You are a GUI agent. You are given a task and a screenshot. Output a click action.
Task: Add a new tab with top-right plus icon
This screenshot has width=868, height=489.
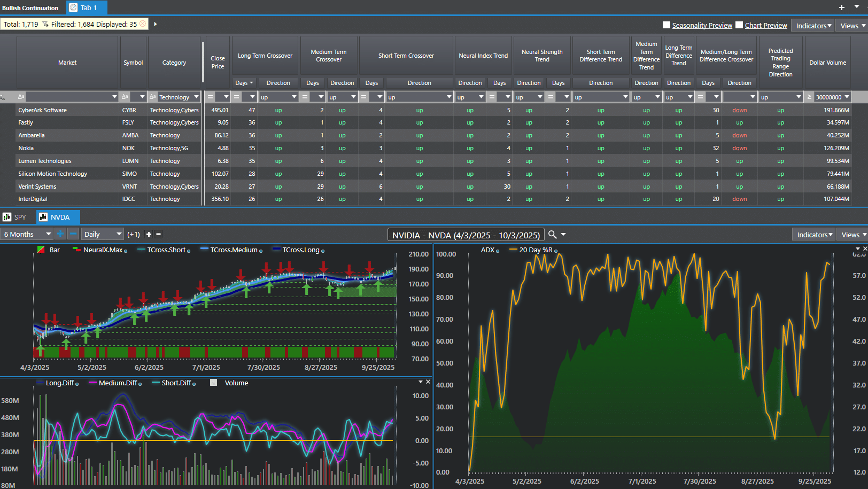click(x=842, y=7)
